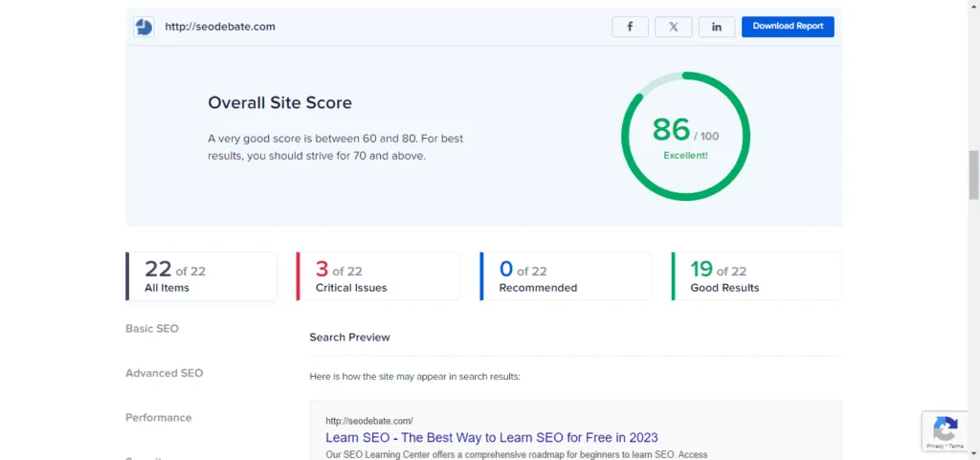
Task: Share report on Facebook icon
Action: [x=630, y=27]
